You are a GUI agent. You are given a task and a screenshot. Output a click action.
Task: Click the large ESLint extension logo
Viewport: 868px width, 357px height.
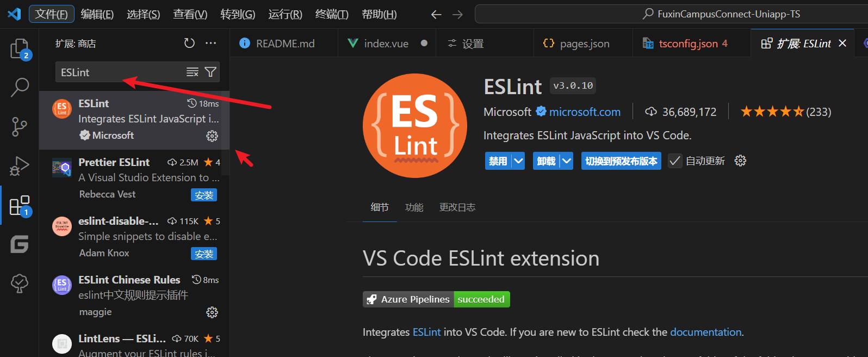415,126
